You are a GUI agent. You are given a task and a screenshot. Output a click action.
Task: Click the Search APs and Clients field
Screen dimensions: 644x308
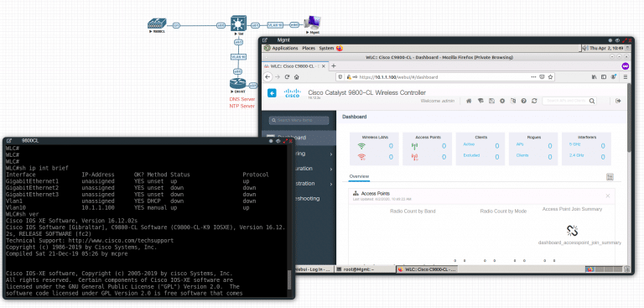click(x=569, y=101)
